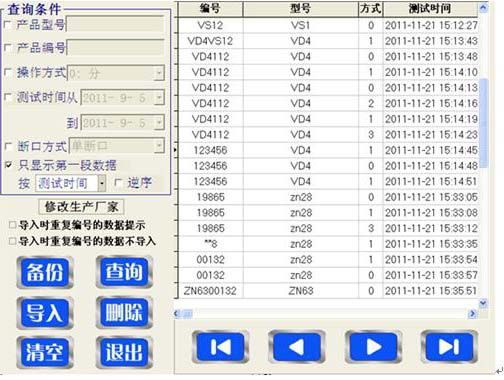Toggle the 逆序 reverse order checkbox
The image size is (504, 380).
(118, 183)
